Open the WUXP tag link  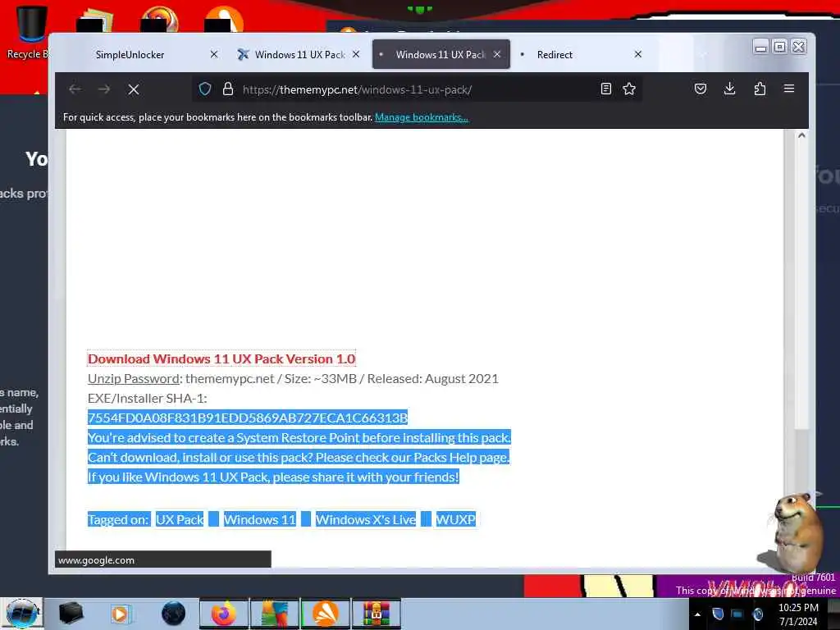[x=456, y=519]
